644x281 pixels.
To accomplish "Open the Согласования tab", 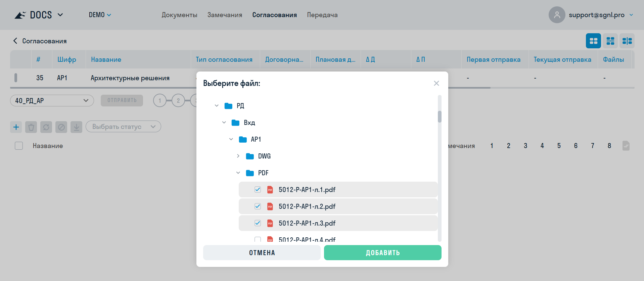I will coord(274,15).
